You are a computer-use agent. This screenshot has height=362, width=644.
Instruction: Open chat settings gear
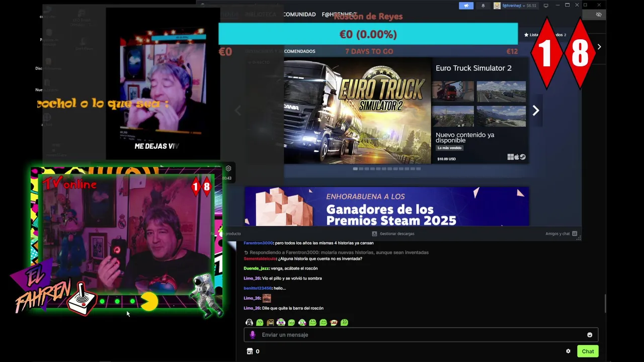[x=568, y=351]
